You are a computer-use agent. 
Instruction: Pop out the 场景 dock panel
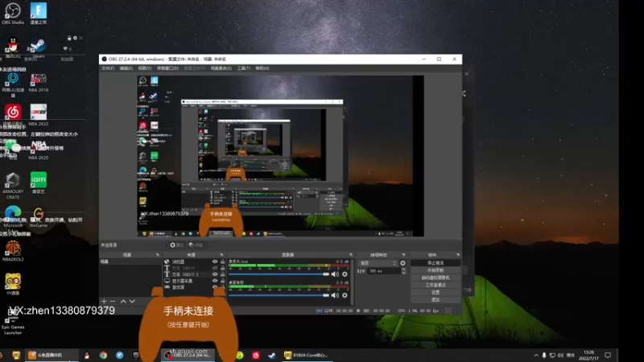[x=157, y=255]
